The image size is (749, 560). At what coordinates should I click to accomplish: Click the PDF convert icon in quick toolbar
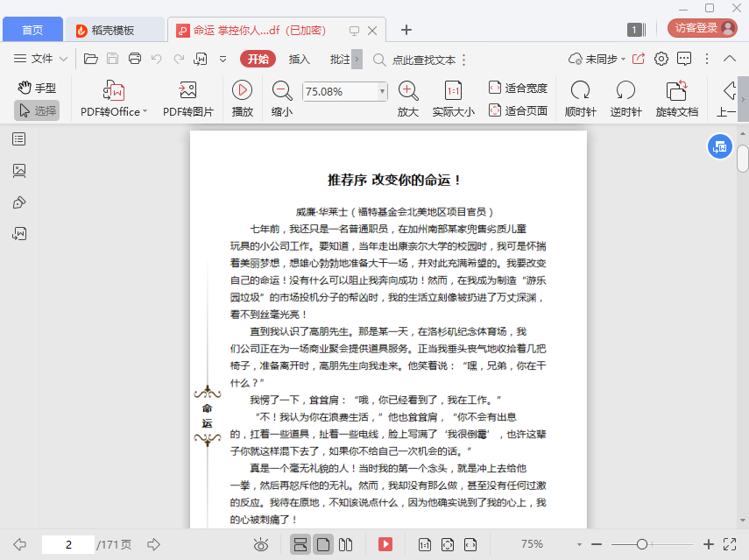(200, 59)
